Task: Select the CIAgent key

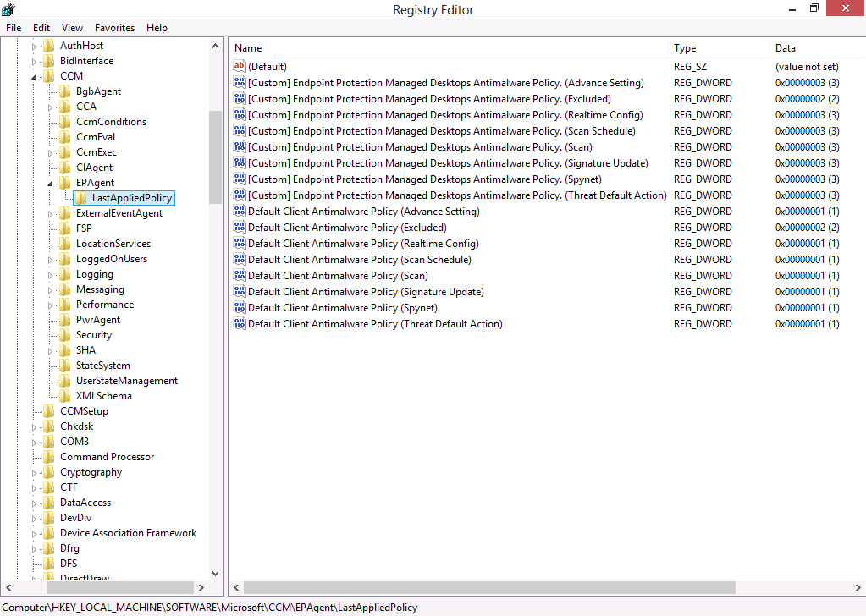Action: click(x=95, y=168)
